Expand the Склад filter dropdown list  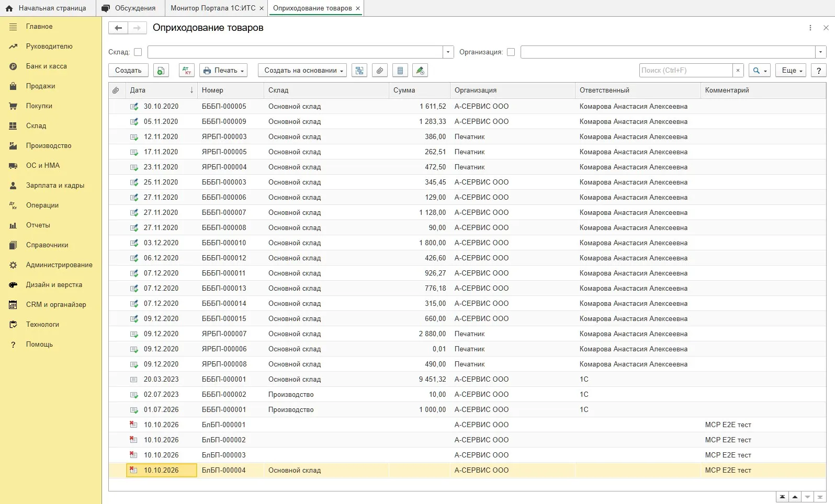[x=448, y=52]
